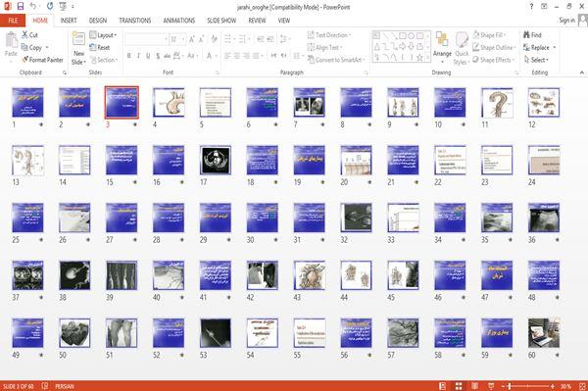Expand the Layout dropdown
Image resolution: width=588 pixels, height=391 pixels.
(x=103, y=35)
